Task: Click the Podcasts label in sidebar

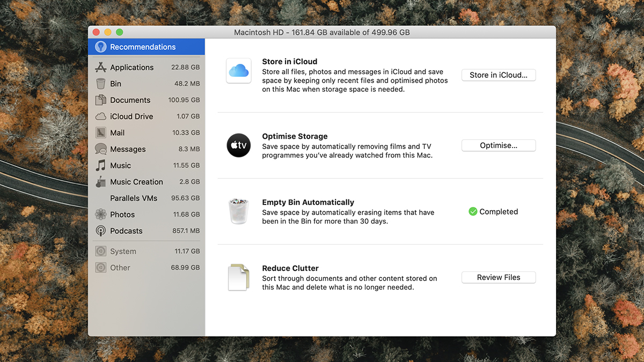Action: tap(126, 231)
